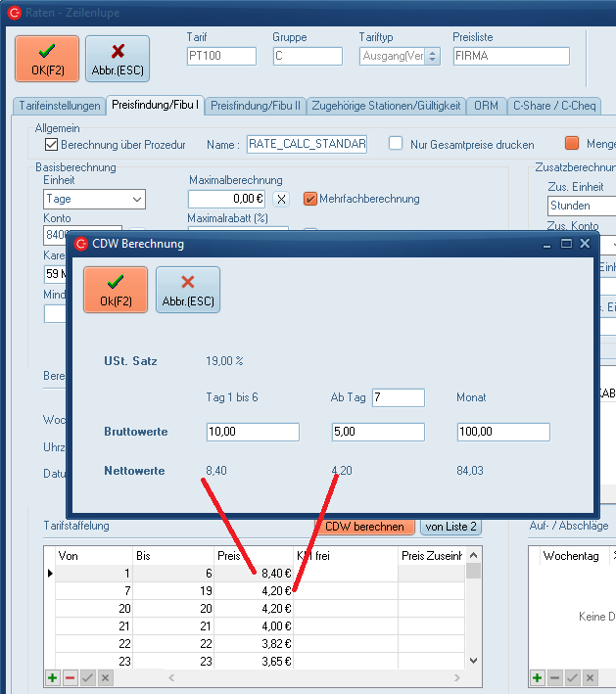Click OK(F2) in Raten main window
The width and height of the screenshot is (616, 694).
point(47,58)
